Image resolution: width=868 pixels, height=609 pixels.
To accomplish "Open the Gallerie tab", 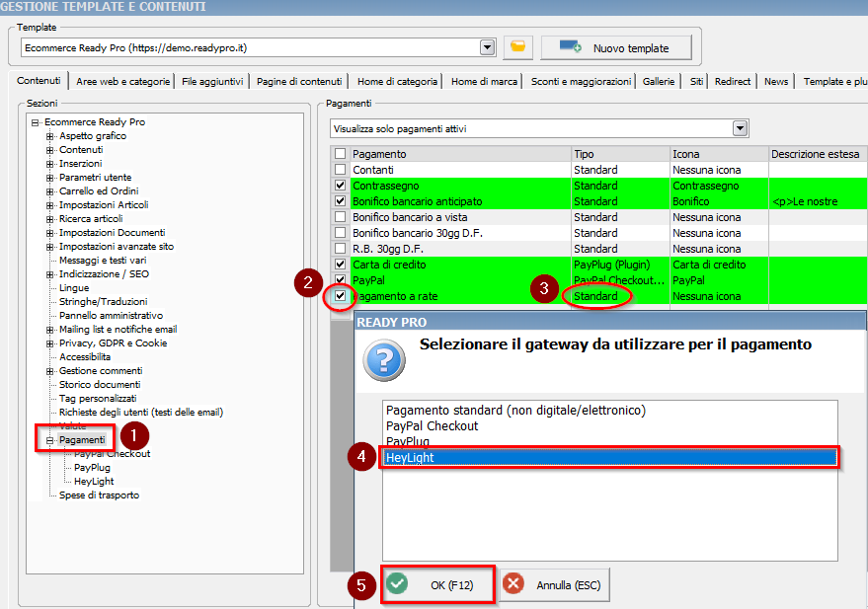I will click(659, 81).
